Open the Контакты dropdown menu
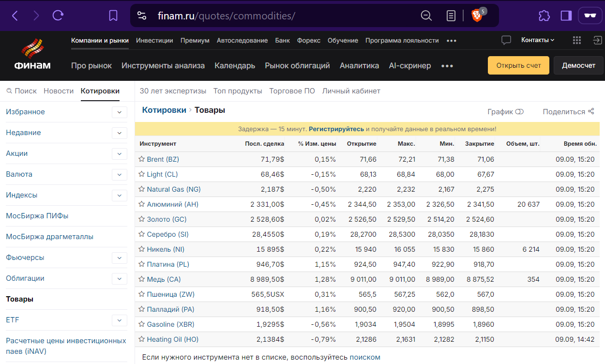This screenshot has height=364, width=605. tap(538, 40)
